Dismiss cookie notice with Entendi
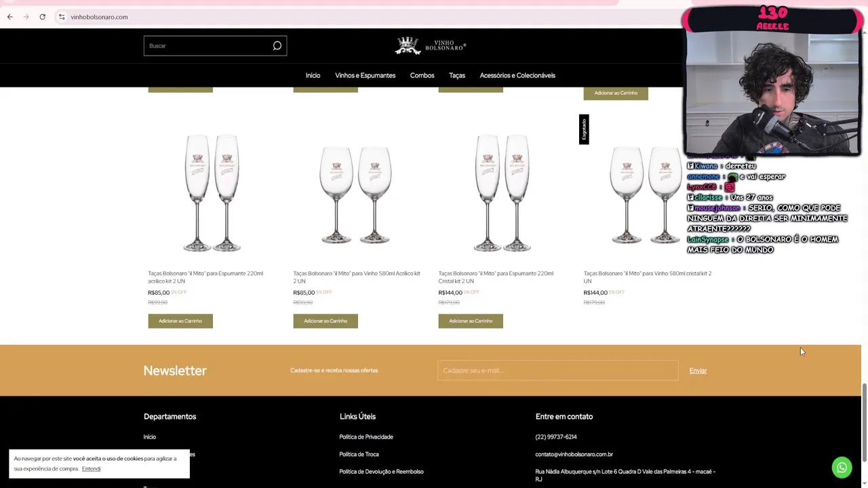 [x=91, y=469]
